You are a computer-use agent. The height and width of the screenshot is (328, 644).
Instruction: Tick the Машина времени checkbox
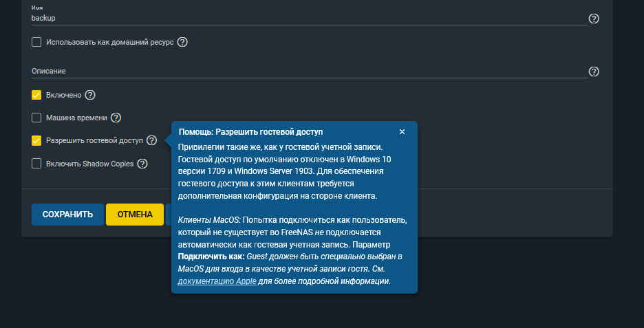pos(36,118)
